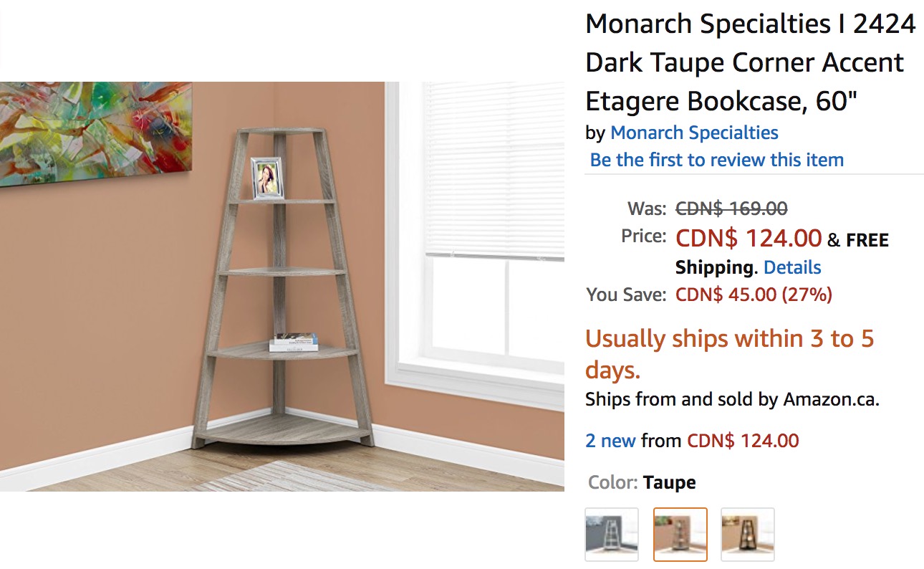Click Be the first to review this item
Screen dimensions: 924x569
[x=716, y=160]
